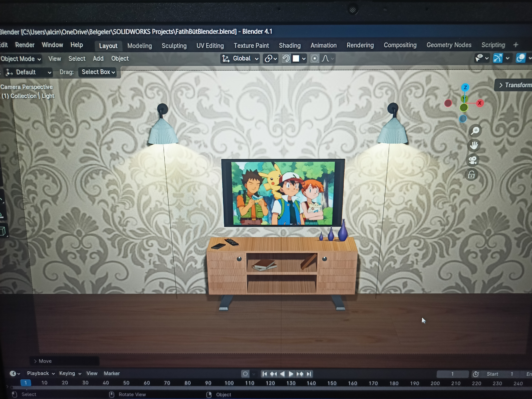Click the frame 1 playhead marker
Viewport: 532px width, 399px height.
[26, 383]
